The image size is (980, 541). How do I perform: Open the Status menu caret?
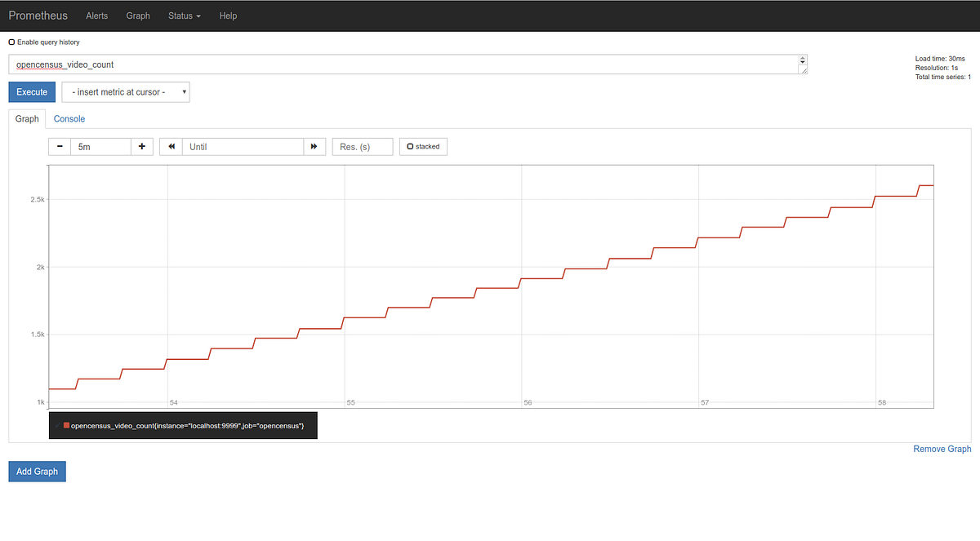tap(198, 16)
